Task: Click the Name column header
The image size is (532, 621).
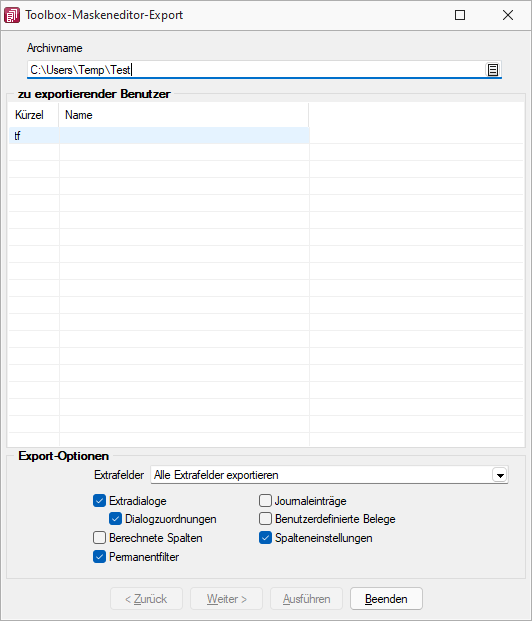Action: tap(184, 115)
